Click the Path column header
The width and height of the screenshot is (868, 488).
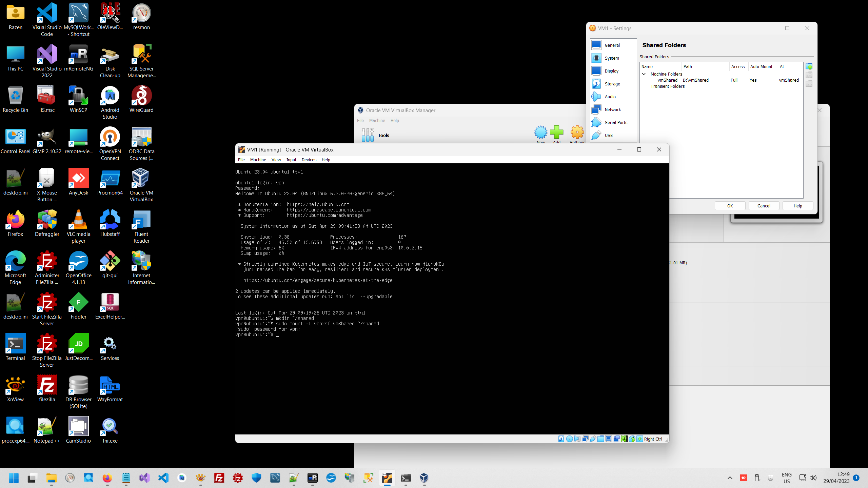coord(688,66)
